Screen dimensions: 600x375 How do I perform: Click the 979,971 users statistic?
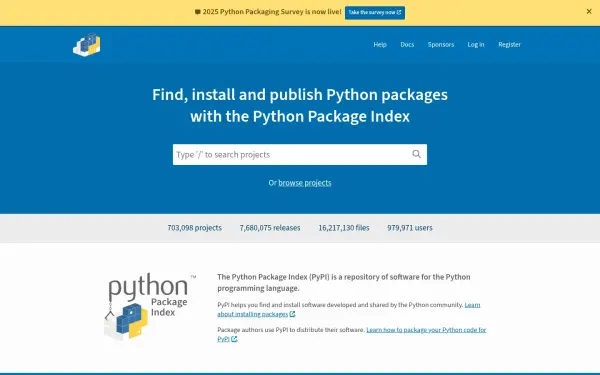pyautogui.click(x=409, y=228)
